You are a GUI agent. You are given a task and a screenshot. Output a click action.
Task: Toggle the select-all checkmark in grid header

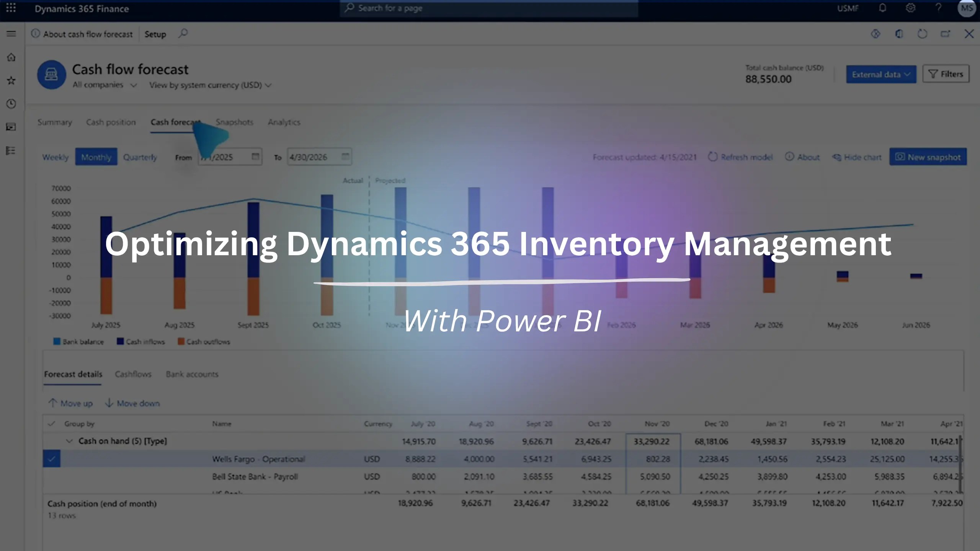tap(52, 424)
